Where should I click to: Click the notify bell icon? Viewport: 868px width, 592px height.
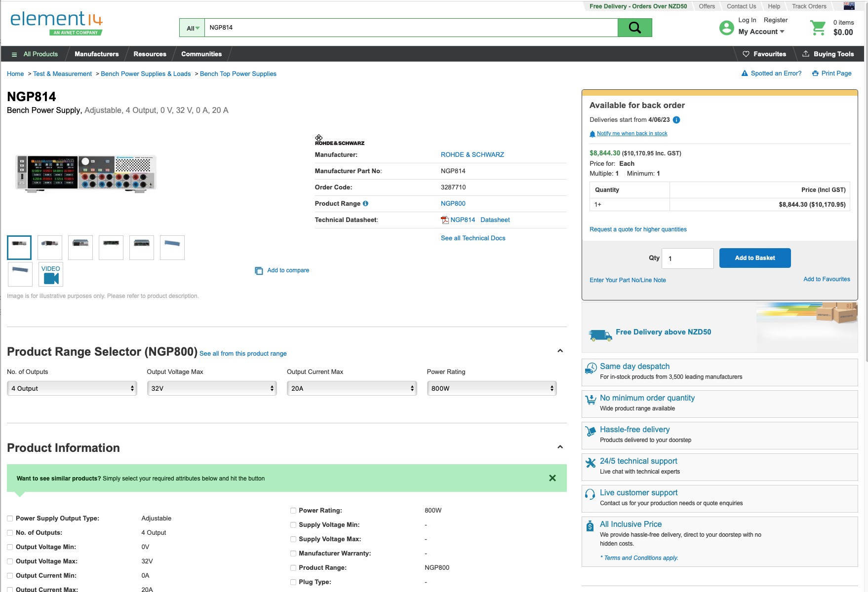point(592,134)
